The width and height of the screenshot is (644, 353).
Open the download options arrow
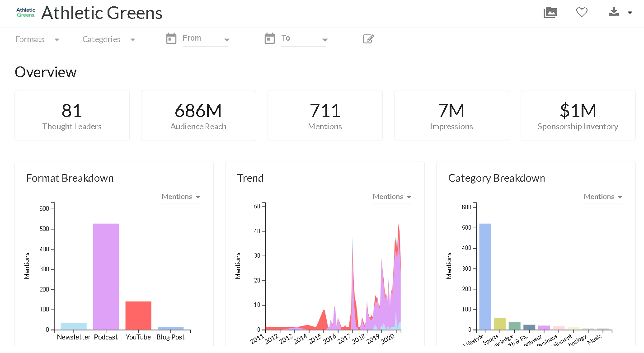click(630, 13)
